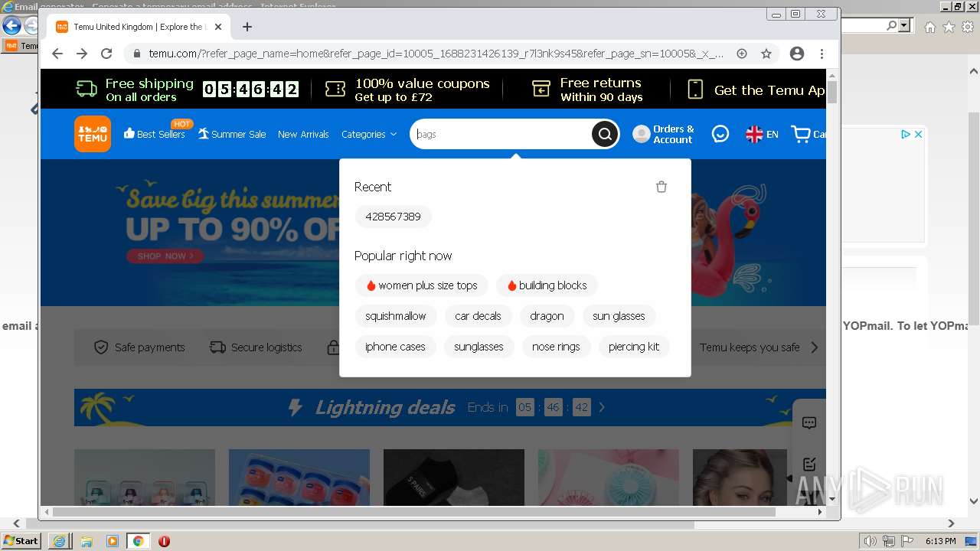This screenshot has height=551, width=980.
Task: Click SHOP NOW button on banner
Action: coord(165,256)
